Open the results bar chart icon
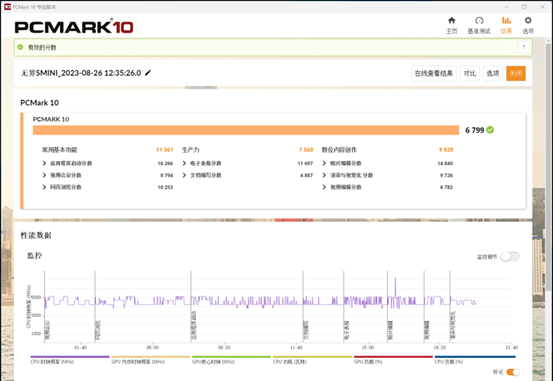 [x=506, y=20]
